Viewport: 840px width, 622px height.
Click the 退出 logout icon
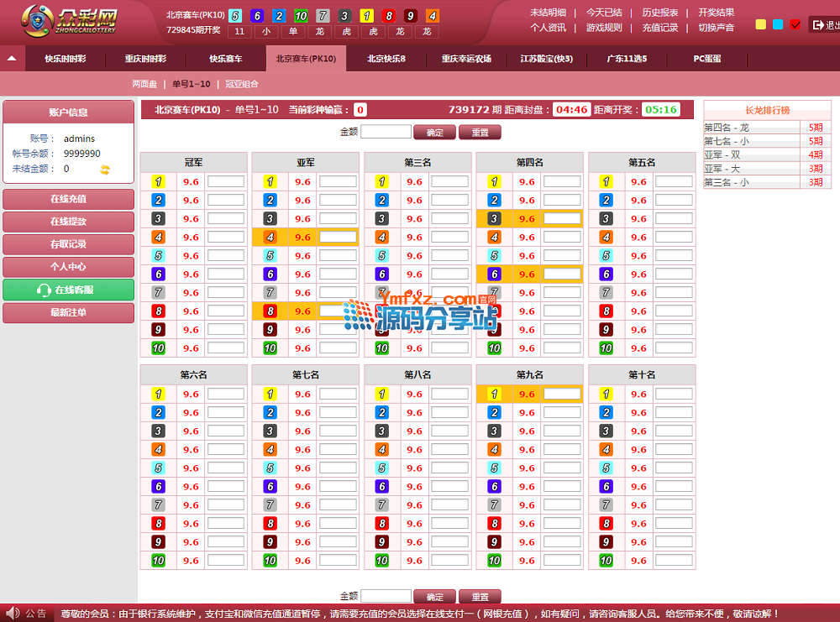(817, 25)
